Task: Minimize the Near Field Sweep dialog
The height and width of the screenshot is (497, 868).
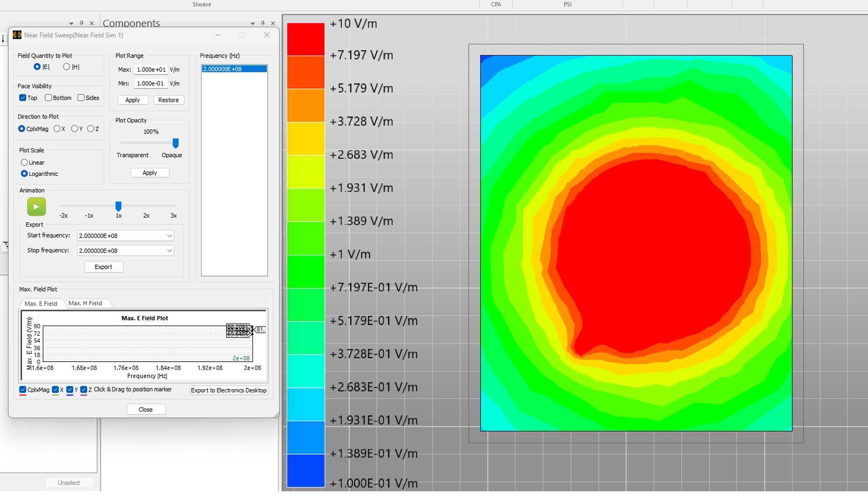Action: 218,35
